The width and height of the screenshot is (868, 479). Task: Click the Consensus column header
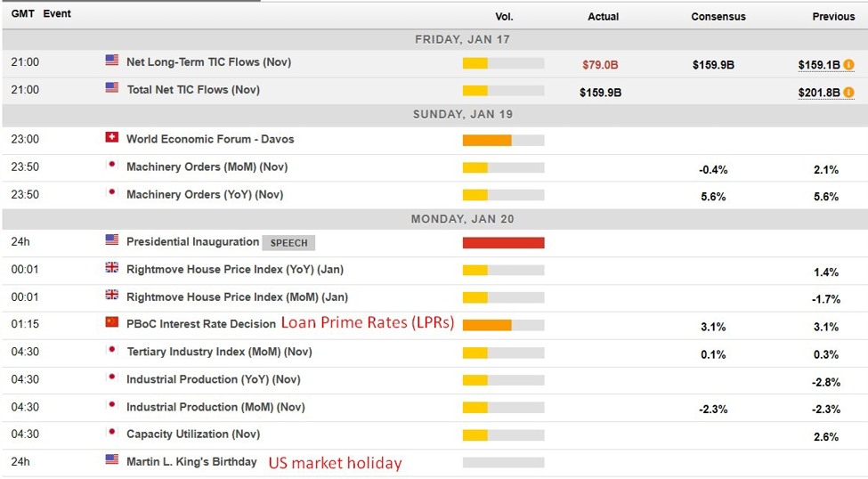pyautogui.click(x=718, y=17)
